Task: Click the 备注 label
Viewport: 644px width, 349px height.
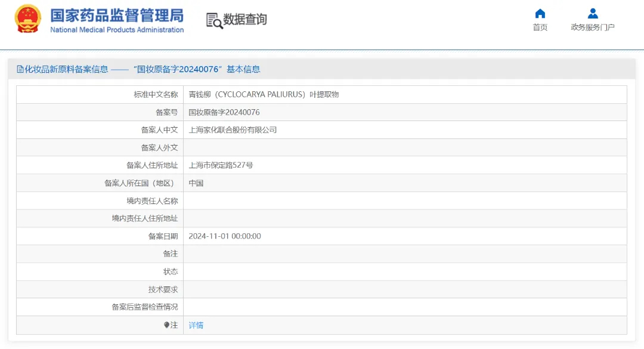Action: coord(171,254)
